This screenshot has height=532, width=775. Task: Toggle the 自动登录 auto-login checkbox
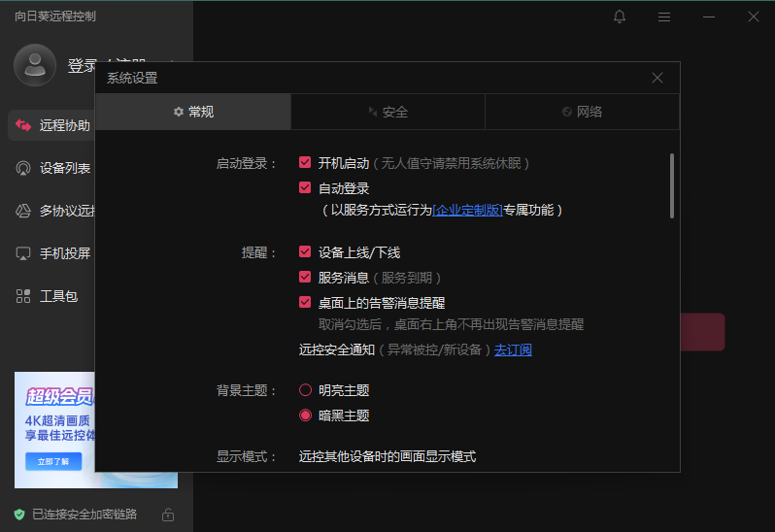click(305, 188)
